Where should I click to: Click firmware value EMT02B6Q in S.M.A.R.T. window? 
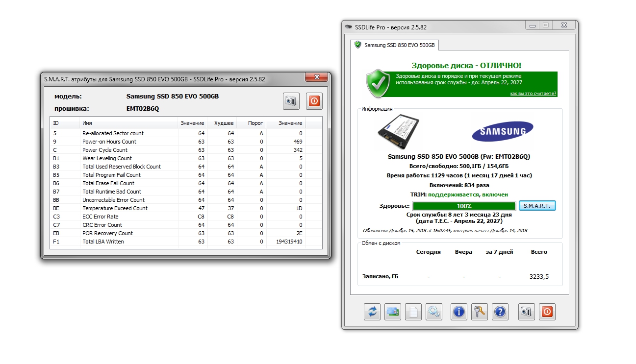143,108
